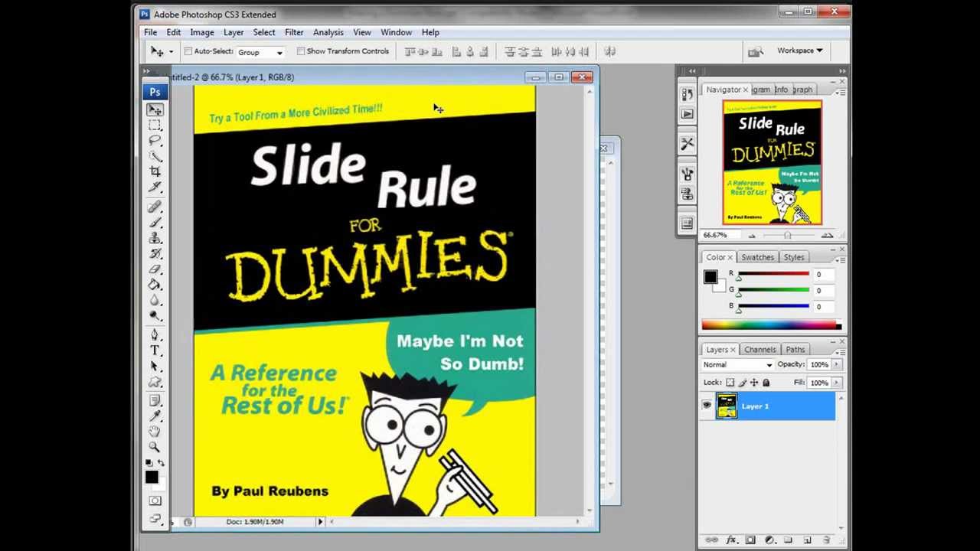Click the red R value field
Image resolution: width=980 pixels, height=551 pixels.
(825, 275)
